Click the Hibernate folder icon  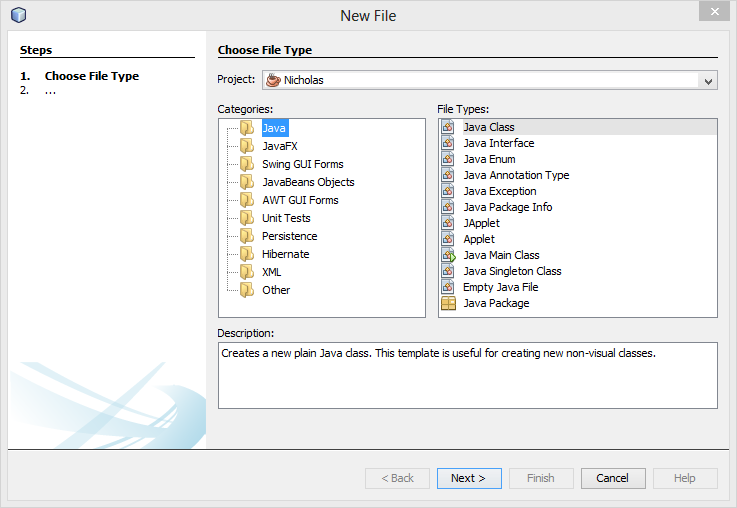pyautogui.click(x=247, y=254)
